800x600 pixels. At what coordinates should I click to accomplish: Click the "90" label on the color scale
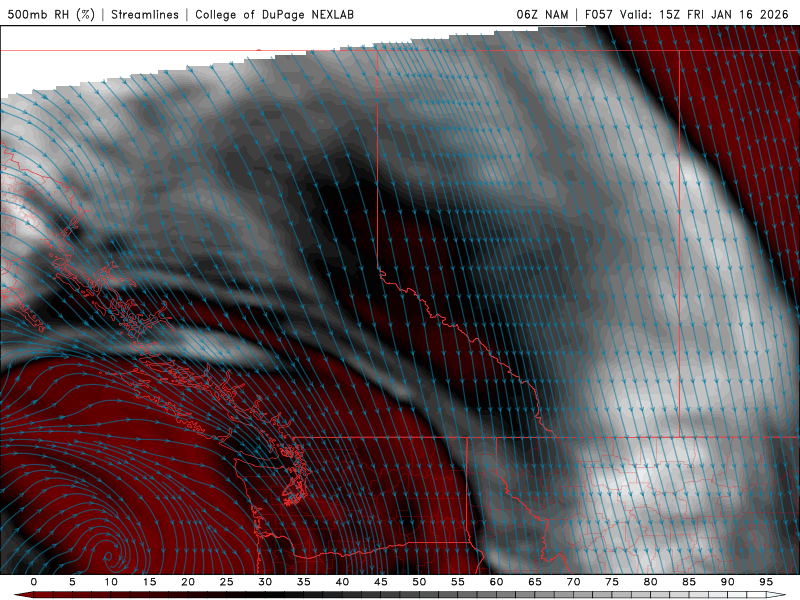(x=728, y=582)
